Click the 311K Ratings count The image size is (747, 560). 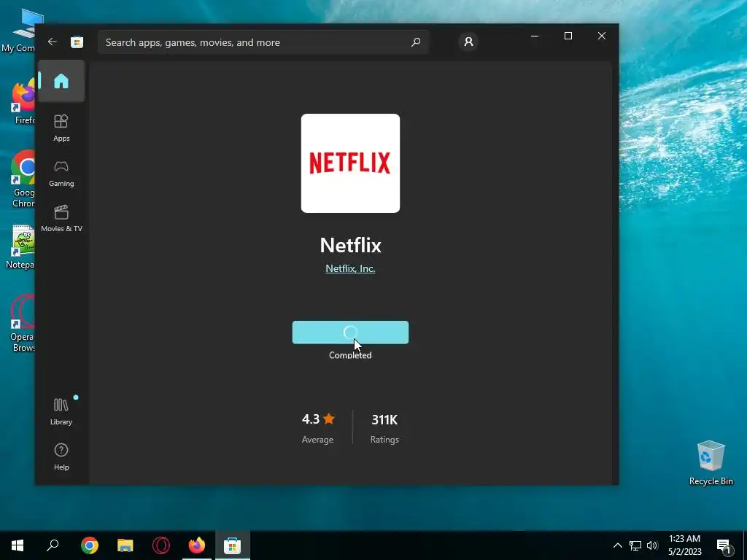click(384, 427)
